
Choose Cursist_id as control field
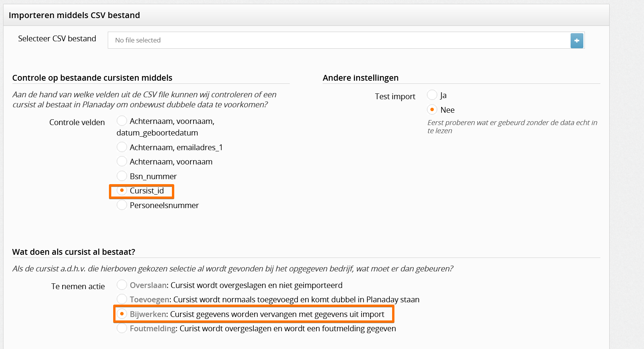pos(122,190)
